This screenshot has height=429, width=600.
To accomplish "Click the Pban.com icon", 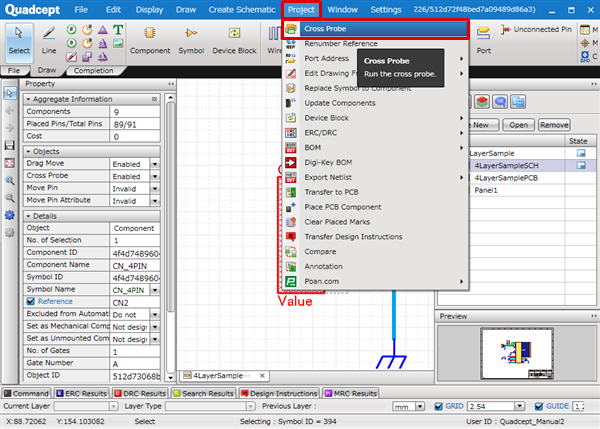I will [291, 281].
